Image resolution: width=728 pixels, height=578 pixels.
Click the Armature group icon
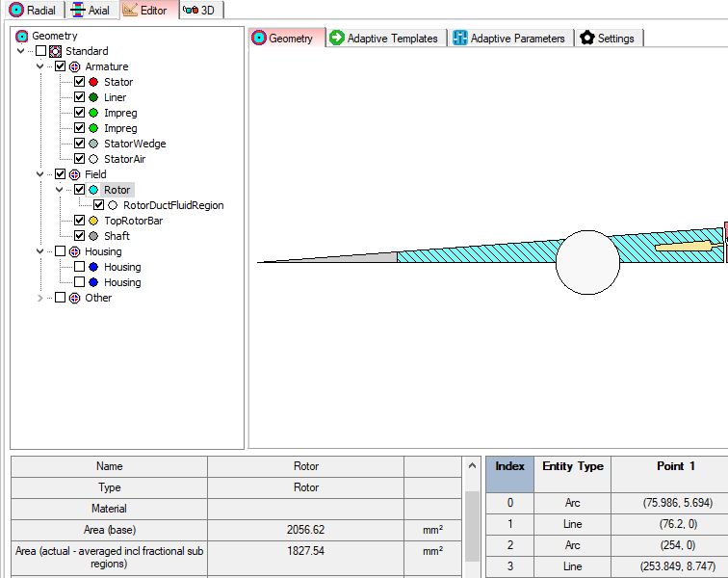pyautogui.click(x=74, y=66)
